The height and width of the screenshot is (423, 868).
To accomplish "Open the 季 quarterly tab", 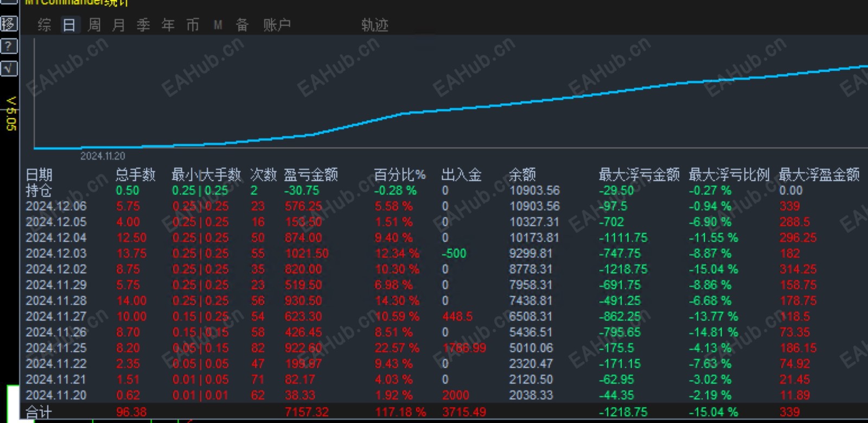I will (x=143, y=25).
